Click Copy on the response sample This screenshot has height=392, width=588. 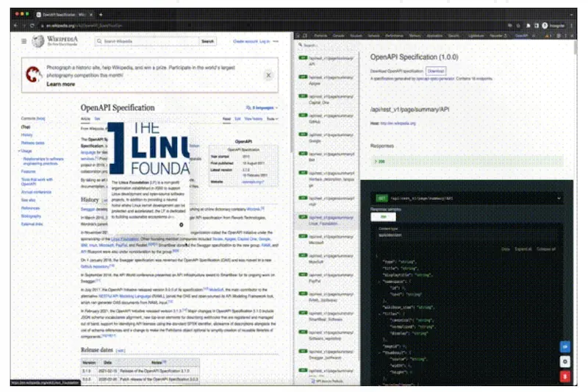click(506, 249)
